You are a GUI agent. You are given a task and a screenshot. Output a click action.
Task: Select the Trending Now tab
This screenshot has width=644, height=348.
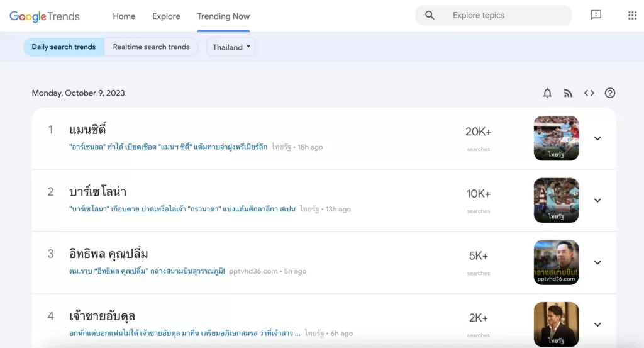click(x=223, y=16)
